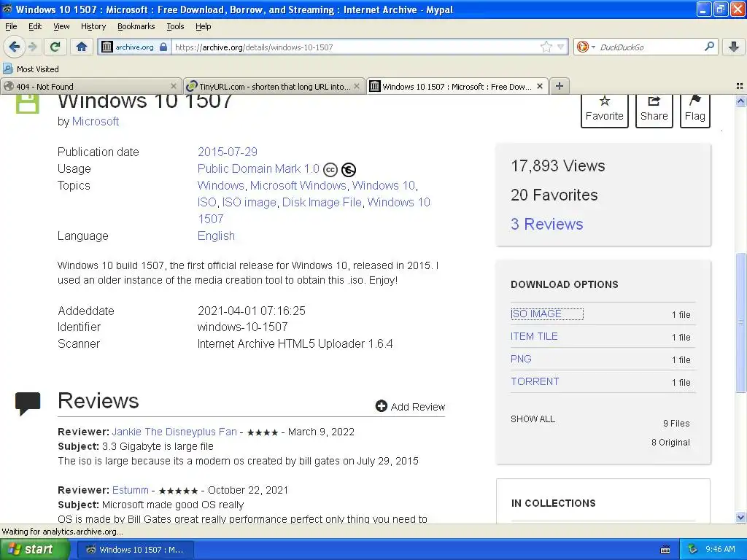Viewport: 747px width, 560px height.
Task: Click the search magnifier icon
Action: tap(709, 46)
